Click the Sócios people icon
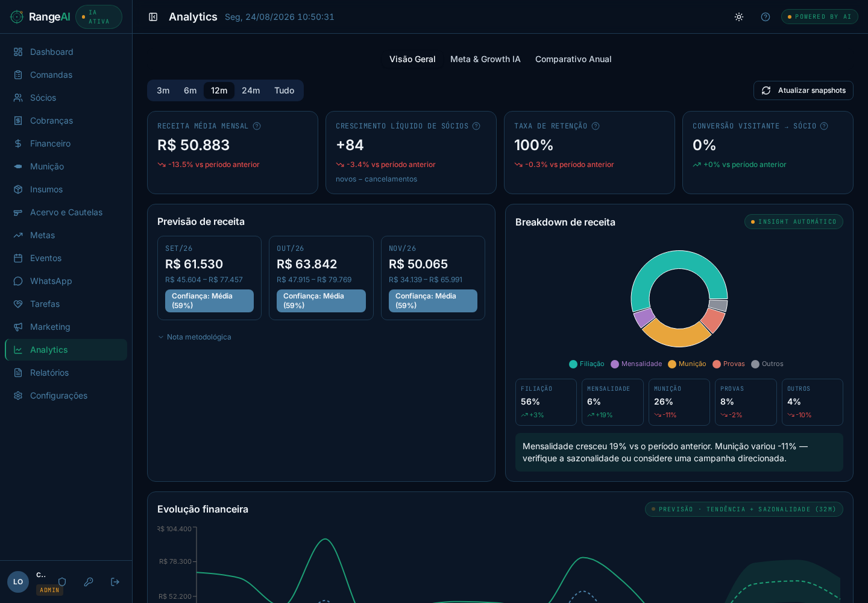 tap(18, 98)
